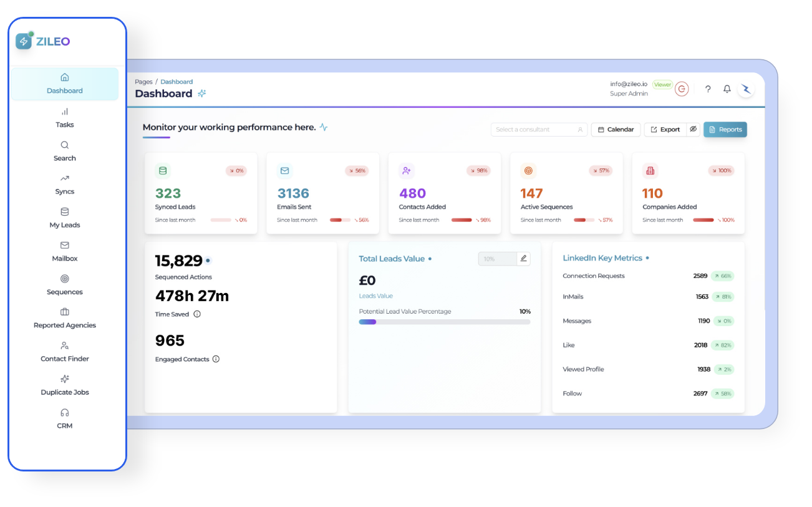Click the Companies Added building icon
The width and height of the screenshot is (812, 507).
point(650,170)
